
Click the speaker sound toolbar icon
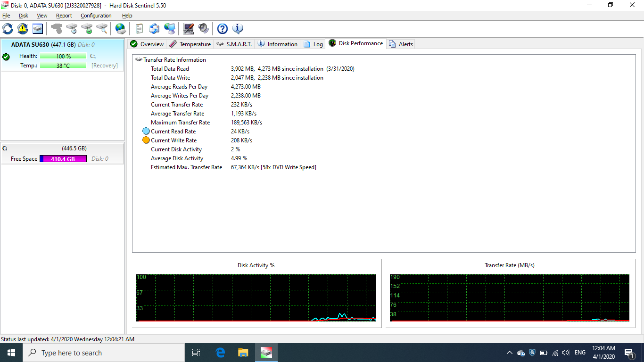coord(204,29)
